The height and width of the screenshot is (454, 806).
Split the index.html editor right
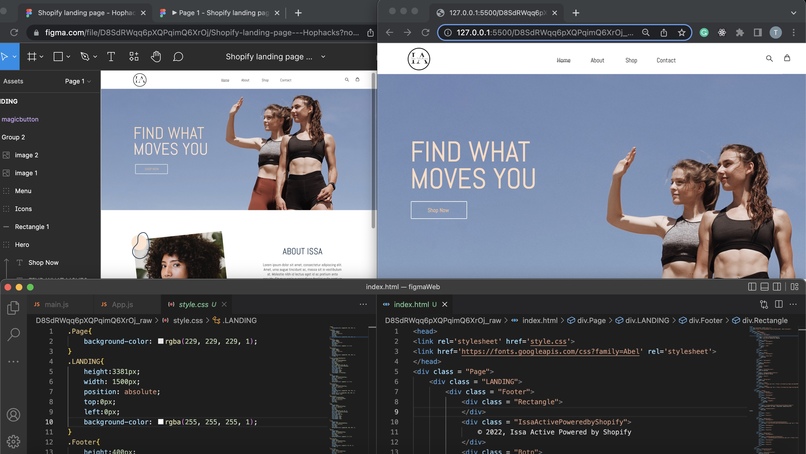(779, 304)
